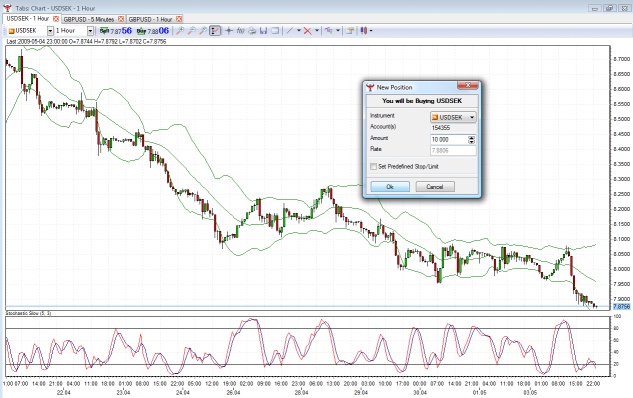Switch to the GBPUSD - 1 Hour tab
The image size is (633, 398).
tap(150, 19)
